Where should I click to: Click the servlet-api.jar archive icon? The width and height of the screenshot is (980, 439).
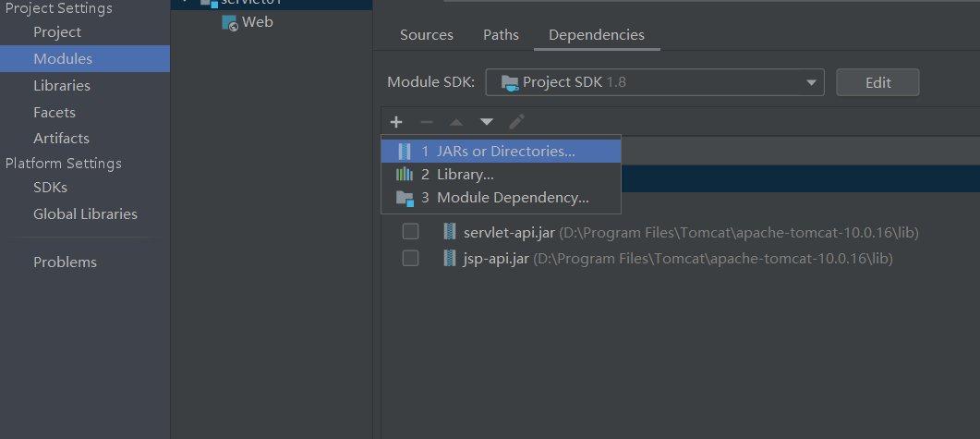[x=450, y=231]
